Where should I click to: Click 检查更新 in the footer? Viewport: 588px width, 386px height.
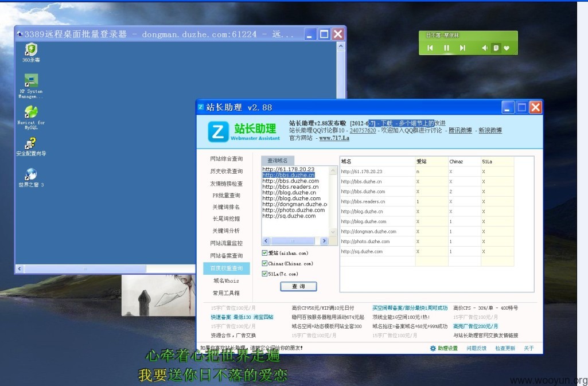coord(505,348)
